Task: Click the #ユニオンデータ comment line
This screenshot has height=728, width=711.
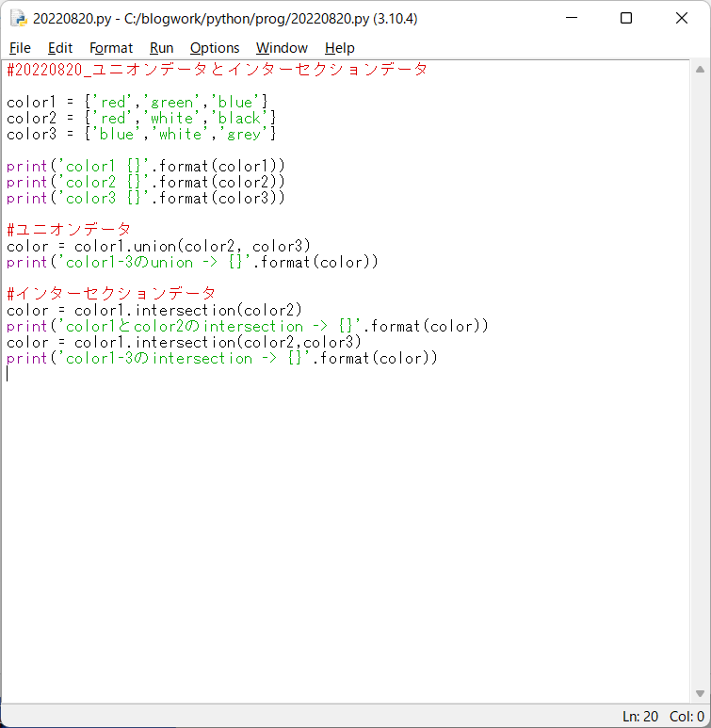Action: coord(69,230)
